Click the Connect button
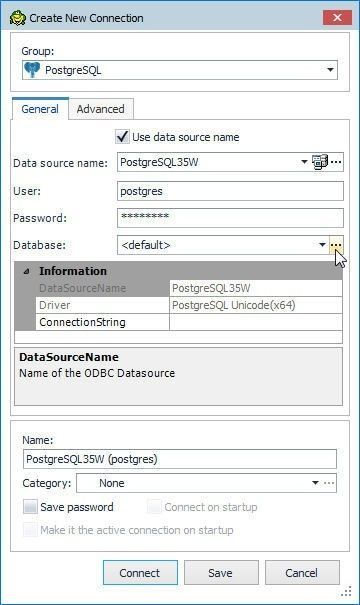Viewport: 360px width, 605px height. (x=140, y=573)
